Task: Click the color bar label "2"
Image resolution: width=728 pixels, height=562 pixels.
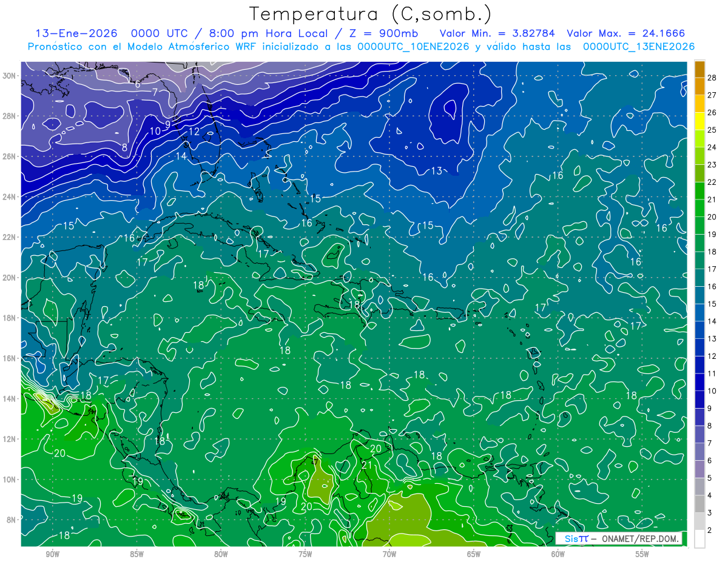Action: 710,530
